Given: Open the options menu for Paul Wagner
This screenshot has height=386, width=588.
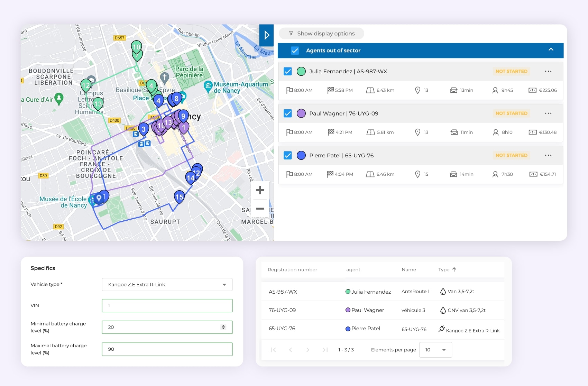Looking at the screenshot, I should click(x=548, y=113).
